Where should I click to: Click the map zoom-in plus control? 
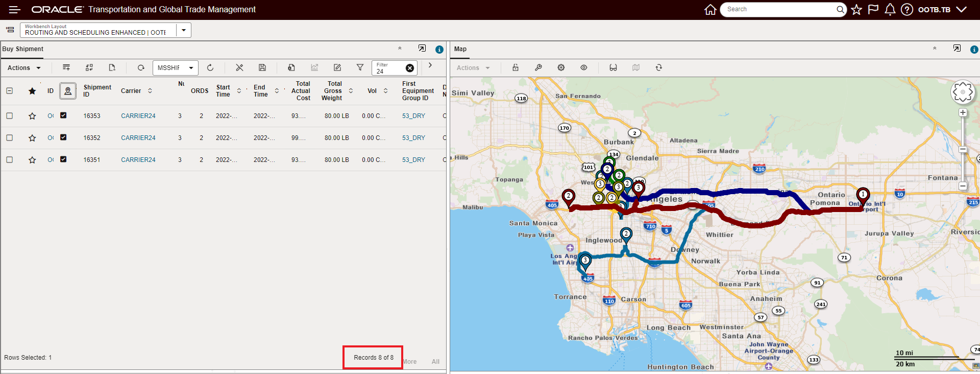click(x=963, y=113)
